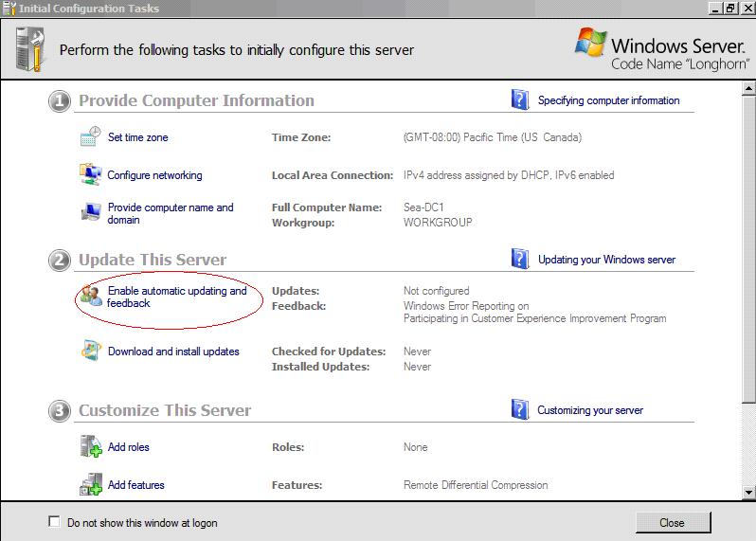
Task: Click the Download and install updates icon
Action: point(90,352)
